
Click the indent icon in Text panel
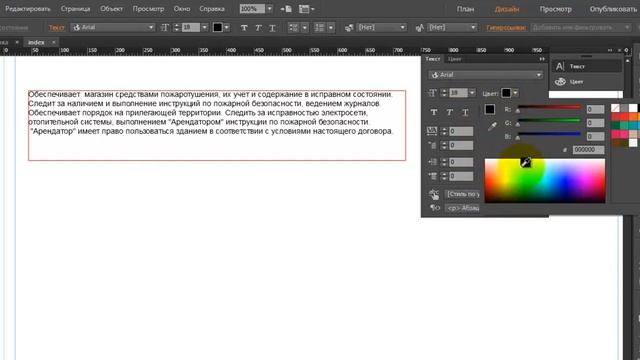click(x=432, y=162)
